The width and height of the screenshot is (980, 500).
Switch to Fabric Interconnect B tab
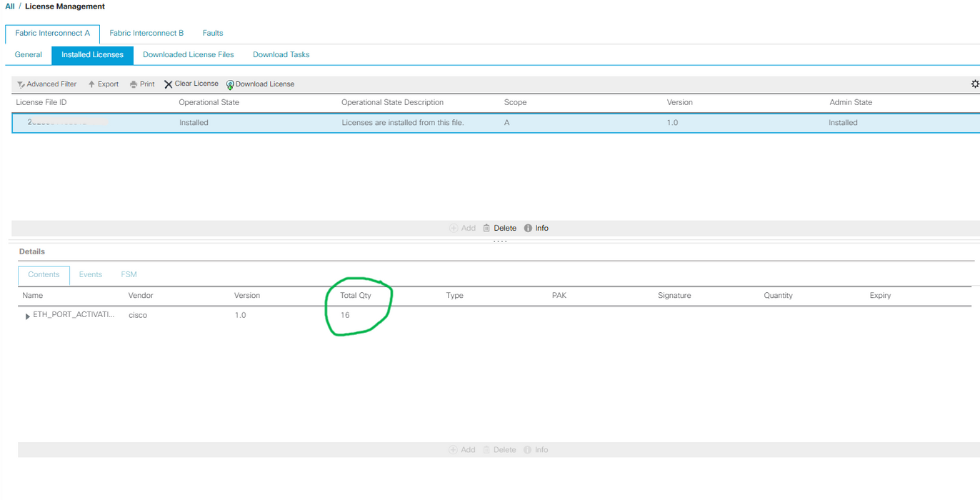pos(146,33)
